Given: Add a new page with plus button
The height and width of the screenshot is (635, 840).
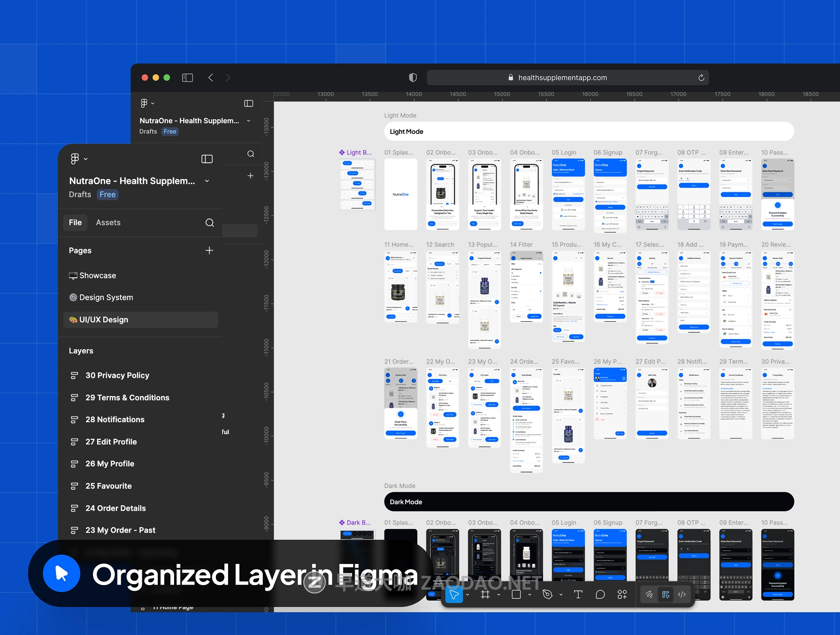Looking at the screenshot, I should tap(209, 251).
